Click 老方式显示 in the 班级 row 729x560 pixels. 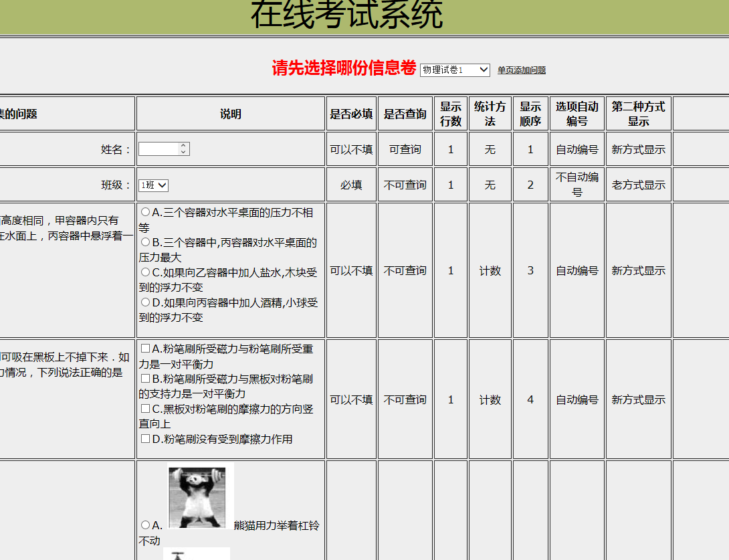[x=638, y=185]
